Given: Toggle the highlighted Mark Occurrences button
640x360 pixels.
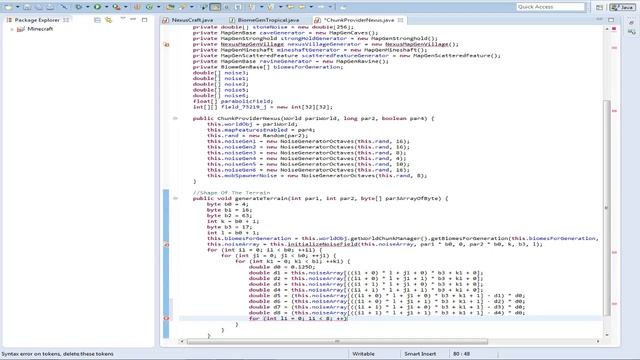Looking at the screenshot, I should coord(215,7).
